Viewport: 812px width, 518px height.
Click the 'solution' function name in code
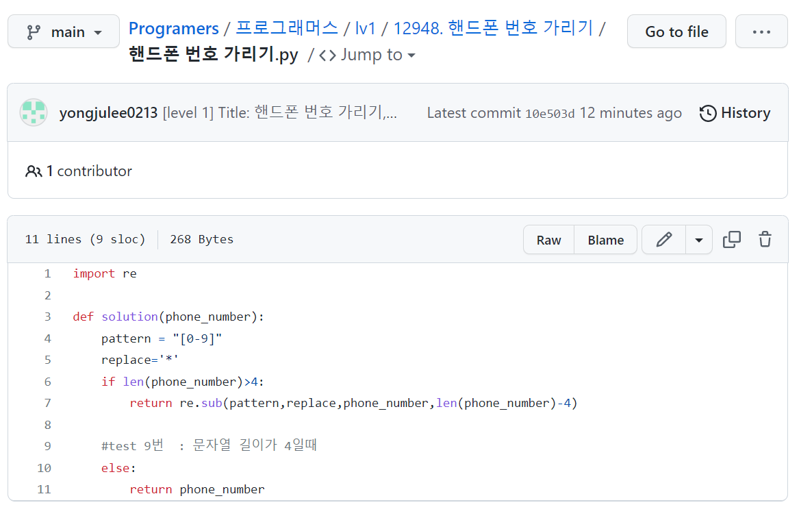(129, 317)
